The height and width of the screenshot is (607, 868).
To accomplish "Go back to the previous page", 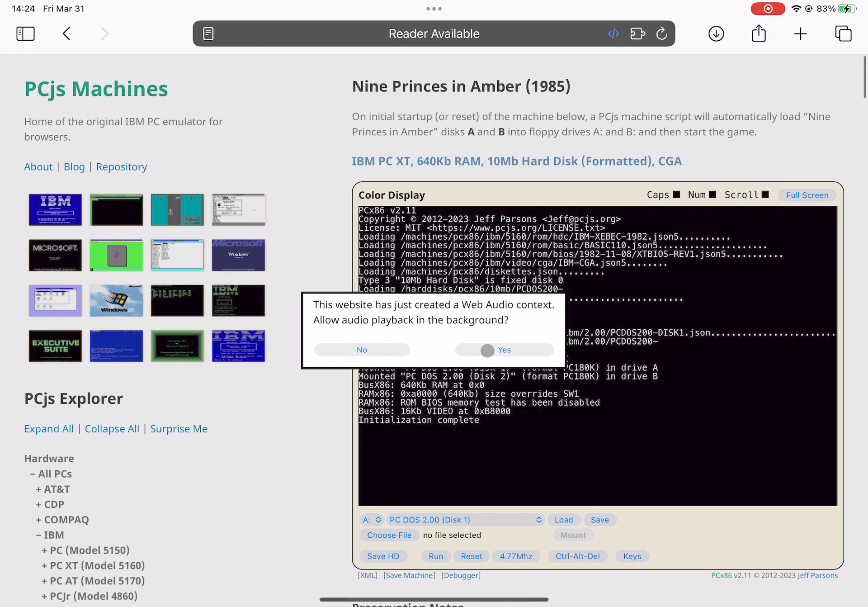I will coord(66,33).
